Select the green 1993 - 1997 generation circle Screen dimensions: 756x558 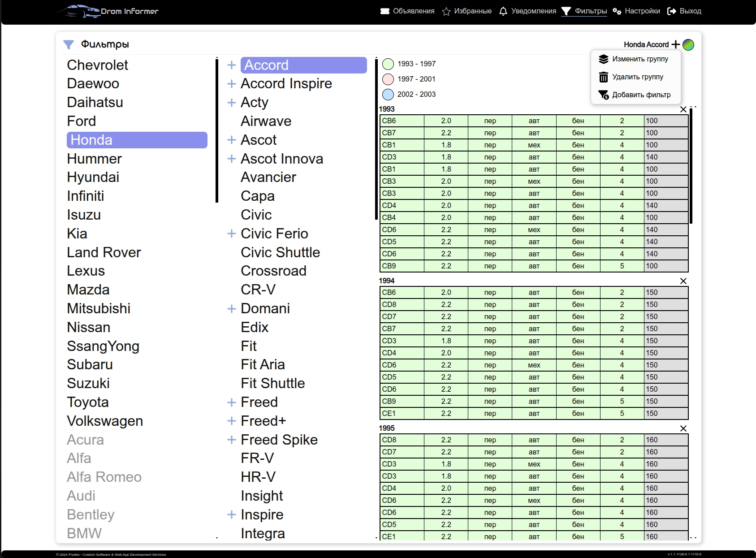pyautogui.click(x=388, y=64)
